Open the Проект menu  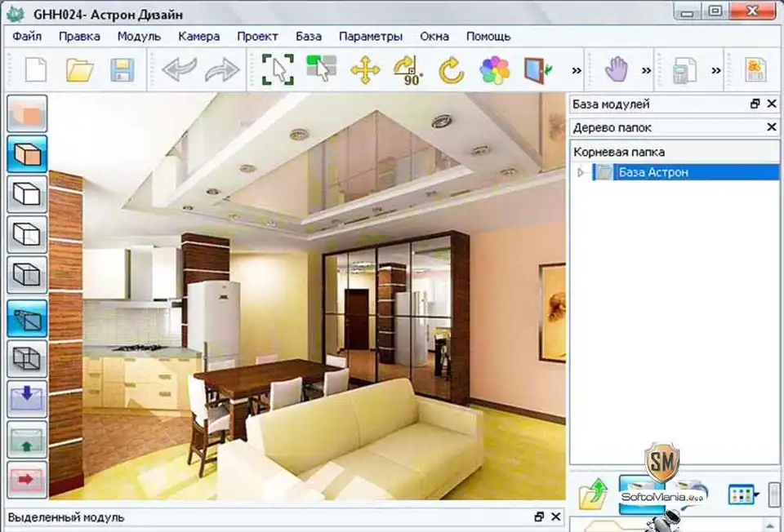click(257, 37)
